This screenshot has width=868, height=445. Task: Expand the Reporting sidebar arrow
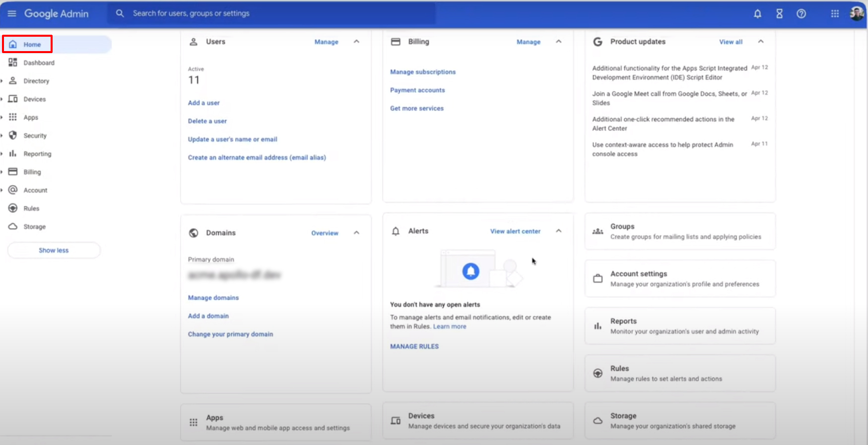(x=2, y=154)
